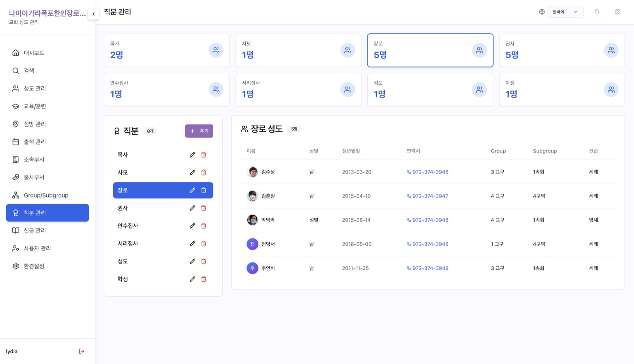This screenshot has height=364, width=634.
Task: Select the 사모 1명 summary card
Action: pyautogui.click(x=298, y=50)
